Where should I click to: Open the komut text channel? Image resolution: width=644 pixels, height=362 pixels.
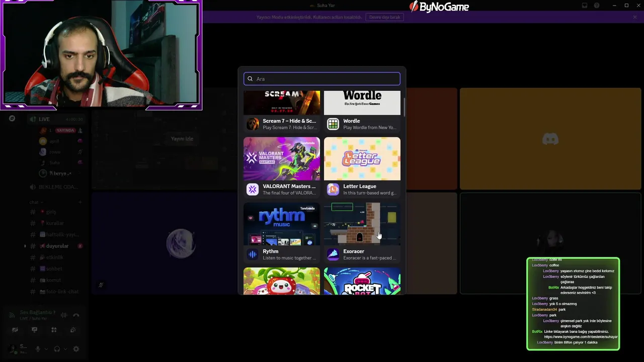point(55,280)
